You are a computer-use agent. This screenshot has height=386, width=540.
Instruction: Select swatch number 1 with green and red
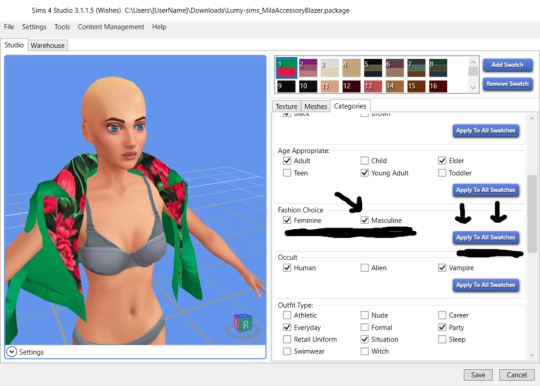(x=287, y=67)
